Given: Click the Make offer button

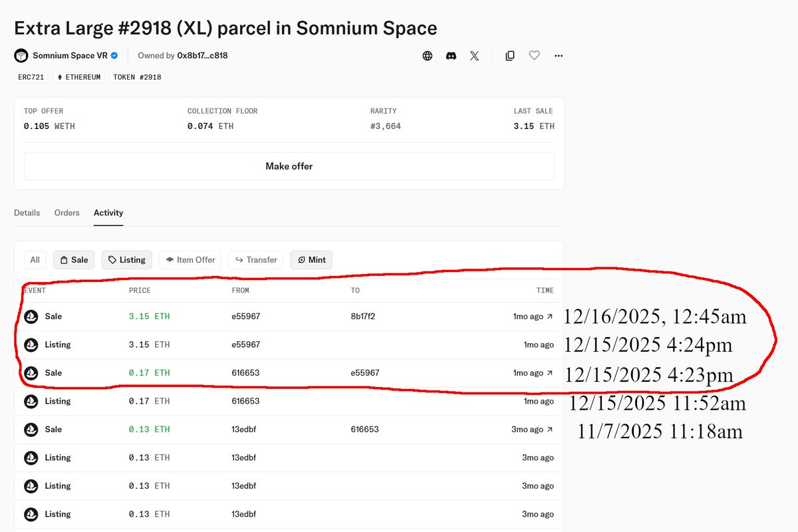Looking at the screenshot, I should [x=289, y=166].
